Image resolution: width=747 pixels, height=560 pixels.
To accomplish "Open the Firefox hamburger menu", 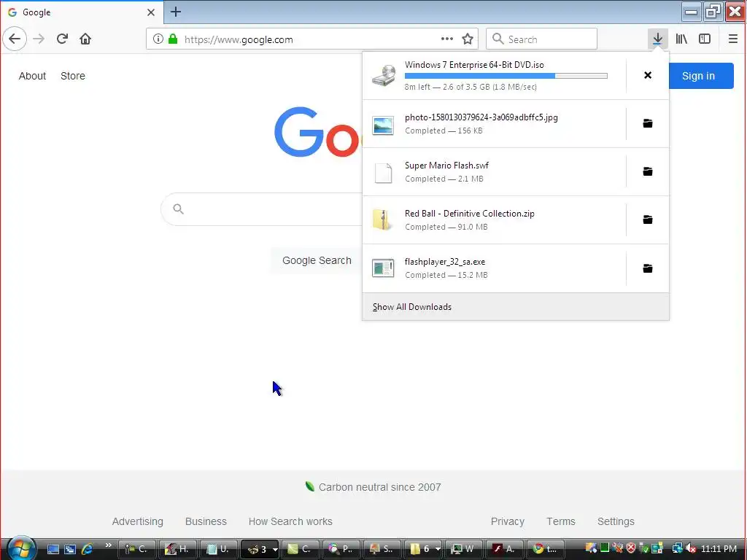I will point(733,39).
